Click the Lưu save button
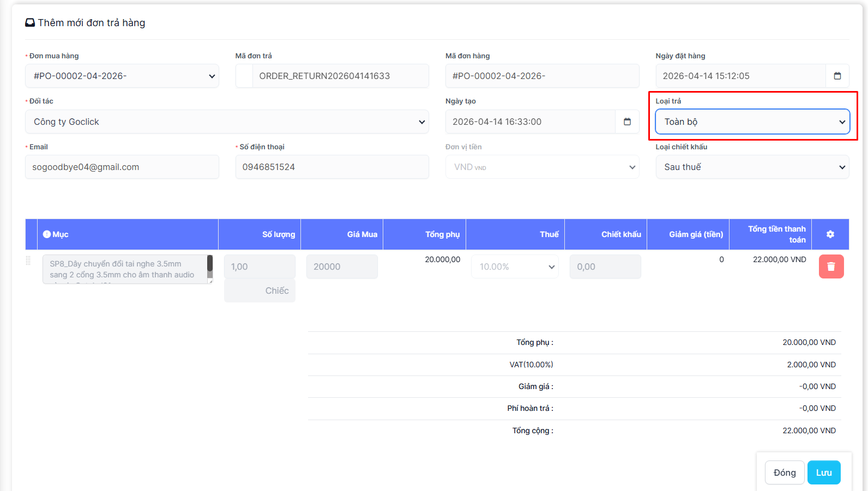This screenshot has height=491, width=868. pyautogui.click(x=823, y=472)
